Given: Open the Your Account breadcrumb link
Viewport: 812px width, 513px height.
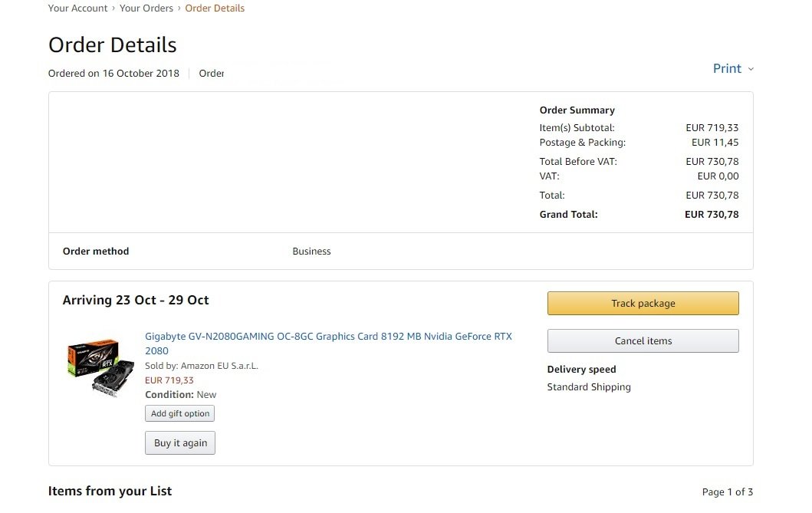Looking at the screenshot, I should pos(77,8).
